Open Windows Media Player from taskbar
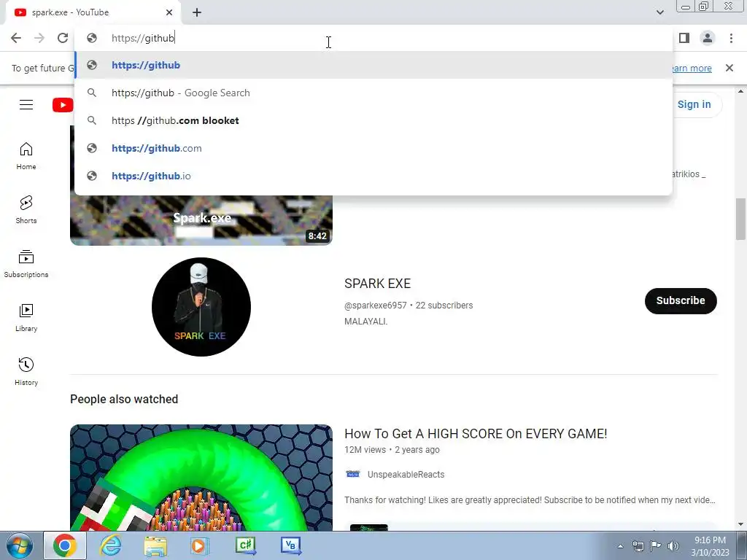 200,545
